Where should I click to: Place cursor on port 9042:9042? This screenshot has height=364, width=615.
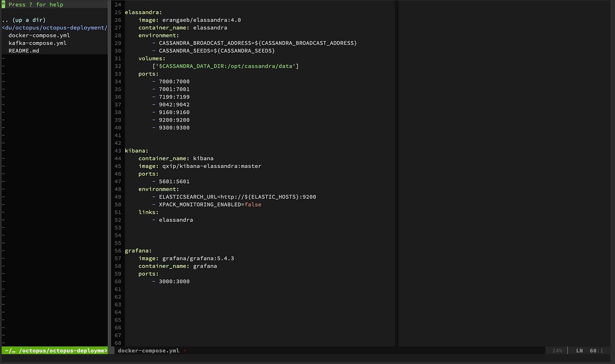(x=174, y=105)
